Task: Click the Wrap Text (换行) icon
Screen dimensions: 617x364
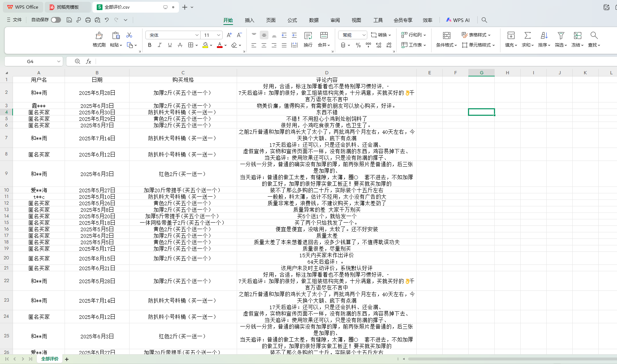Action: pyautogui.click(x=308, y=36)
